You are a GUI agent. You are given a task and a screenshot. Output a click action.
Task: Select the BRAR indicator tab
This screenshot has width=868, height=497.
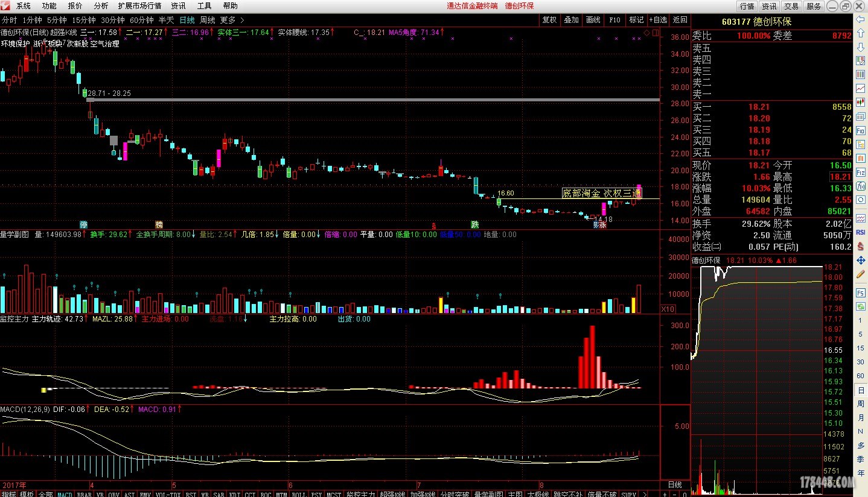pos(85,494)
